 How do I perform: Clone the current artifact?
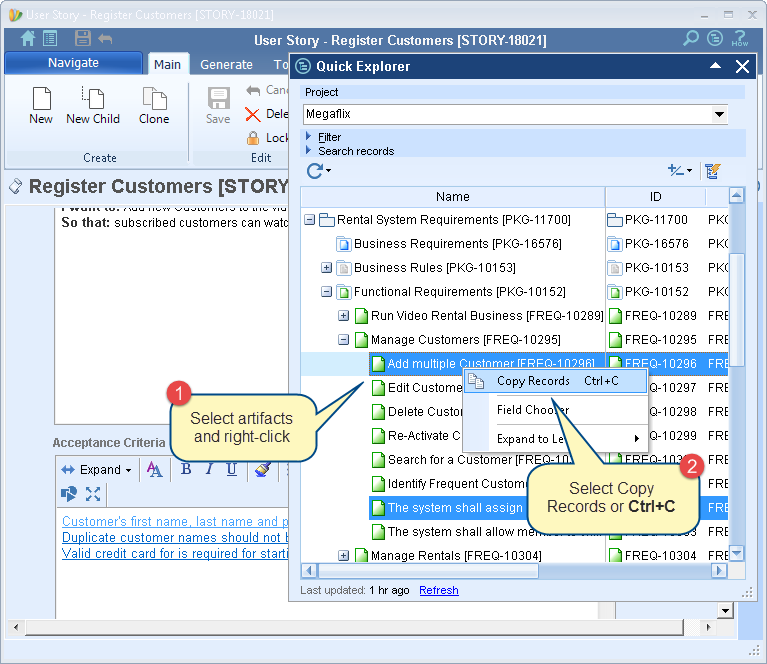154,106
